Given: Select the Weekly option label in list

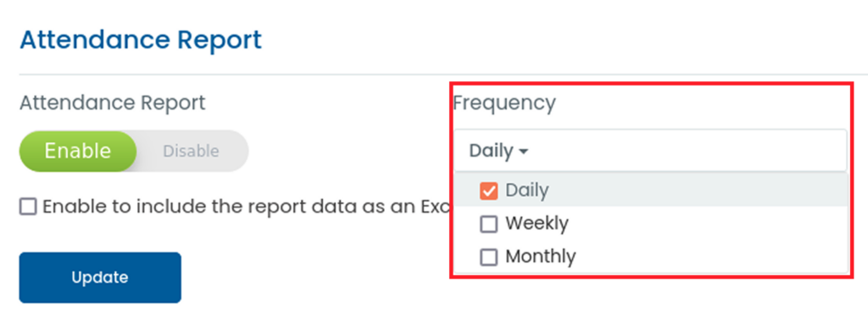Looking at the screenshot, I should 537,224.
